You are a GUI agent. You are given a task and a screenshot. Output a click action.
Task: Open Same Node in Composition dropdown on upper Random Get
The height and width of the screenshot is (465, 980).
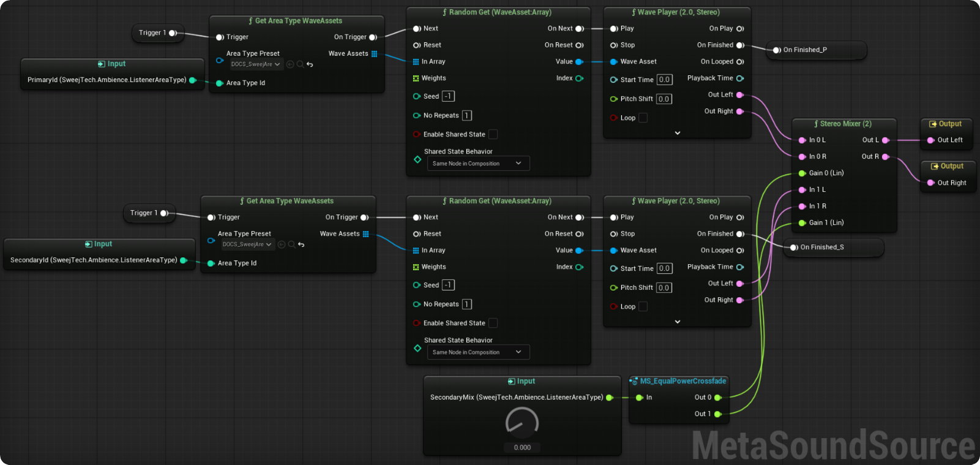click(x=478, y=164)
